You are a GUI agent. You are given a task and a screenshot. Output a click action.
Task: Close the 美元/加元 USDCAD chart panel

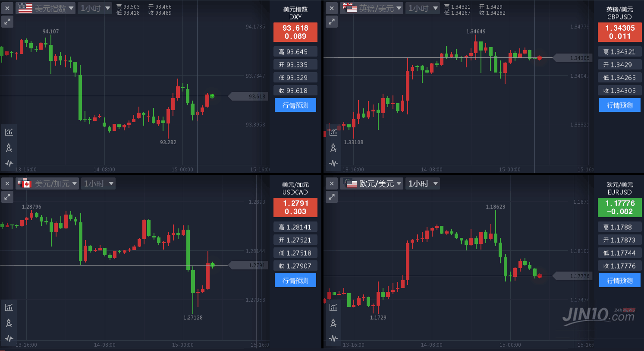coord(7,183)
